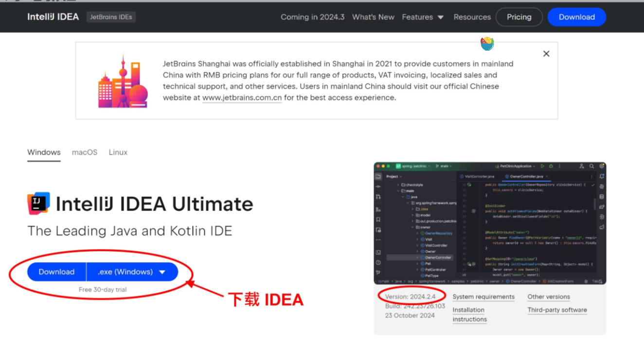The height and width of the screenshot is (359, 644).
Task: Click the blue Download button for Ultimate
Action: pos(56,272)
